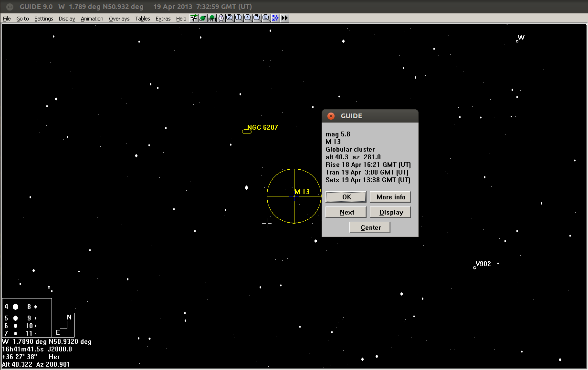Screen dimensions: 588x370
Task: Click the green planet toolbar icon
Action: click(x=203, y=18)
